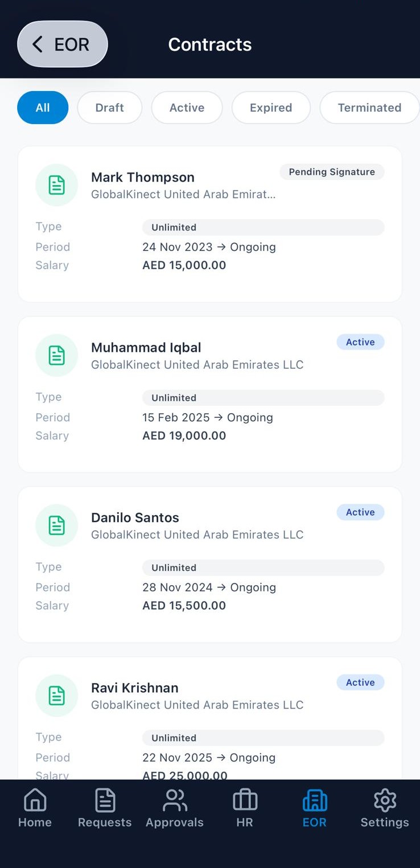This screenshot has width=420, height=868.
Task: Select the All filter tab
Action: tap(43, 108)
